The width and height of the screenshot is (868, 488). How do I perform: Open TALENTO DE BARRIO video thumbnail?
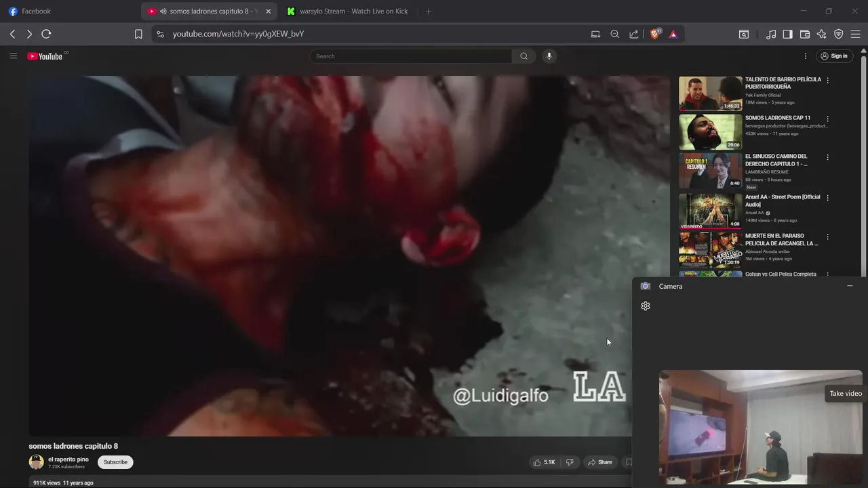coord(710,94)
